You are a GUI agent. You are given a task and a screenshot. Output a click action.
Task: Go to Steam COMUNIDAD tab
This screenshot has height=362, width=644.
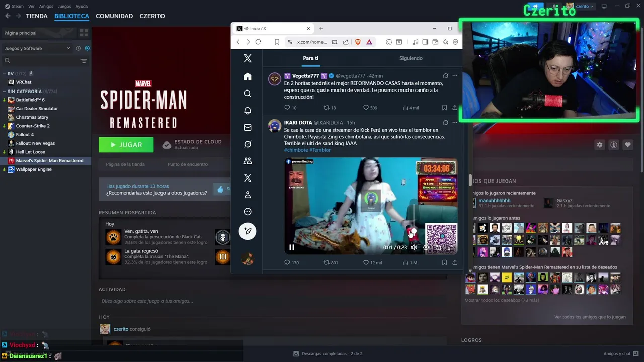tap(114, 16)
